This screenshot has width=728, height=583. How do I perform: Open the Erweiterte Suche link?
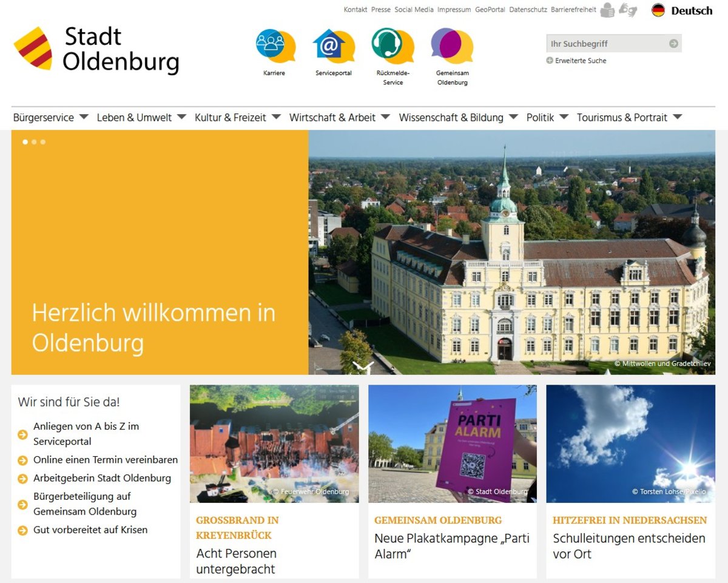point(581,61)
